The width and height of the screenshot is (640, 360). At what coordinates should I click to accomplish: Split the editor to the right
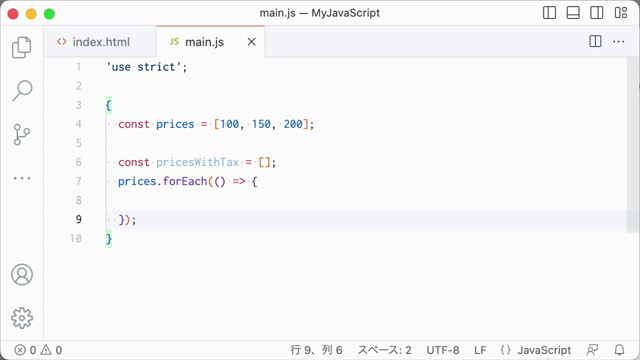point(595,42)
